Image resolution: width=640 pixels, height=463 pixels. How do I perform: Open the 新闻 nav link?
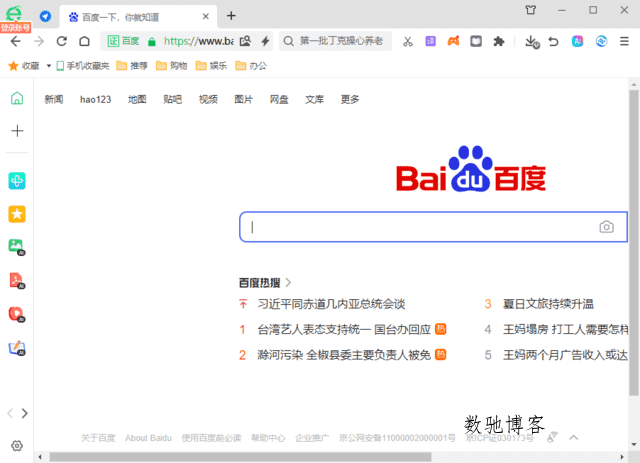click(x=54, y=99)
